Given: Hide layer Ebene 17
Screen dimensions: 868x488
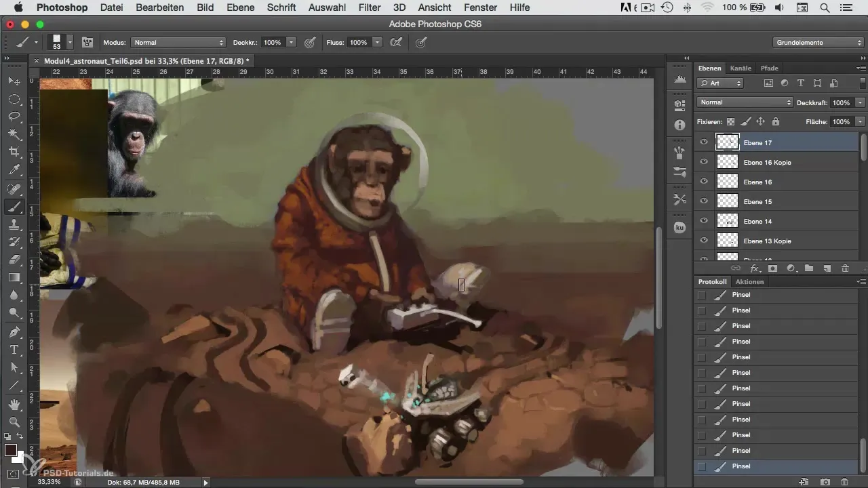Looking at the screenshot, I should coord(704,142).
